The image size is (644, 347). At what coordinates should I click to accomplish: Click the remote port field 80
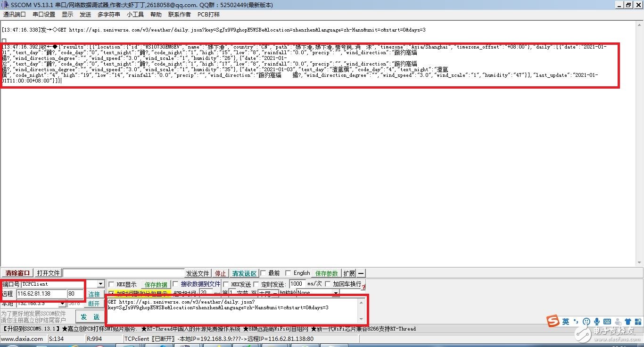click(76, 294)
